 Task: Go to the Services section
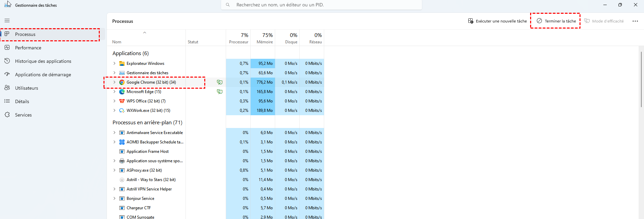click(x=23, y=115)
